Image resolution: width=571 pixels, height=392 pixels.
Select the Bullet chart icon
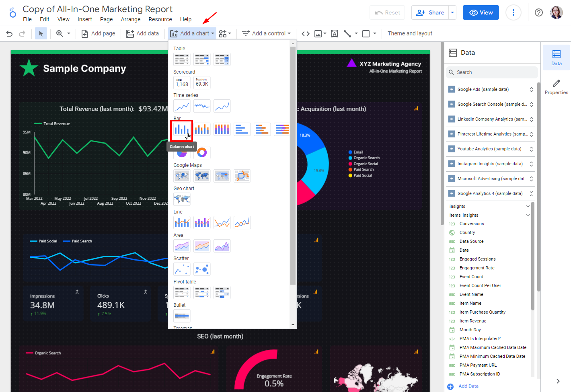[x=182, y=316]
